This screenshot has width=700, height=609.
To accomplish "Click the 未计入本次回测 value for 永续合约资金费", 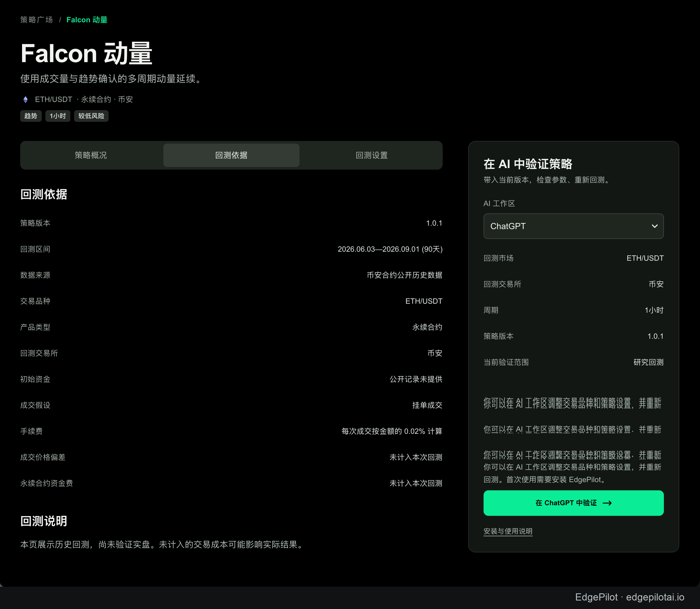I will (416, 483).
